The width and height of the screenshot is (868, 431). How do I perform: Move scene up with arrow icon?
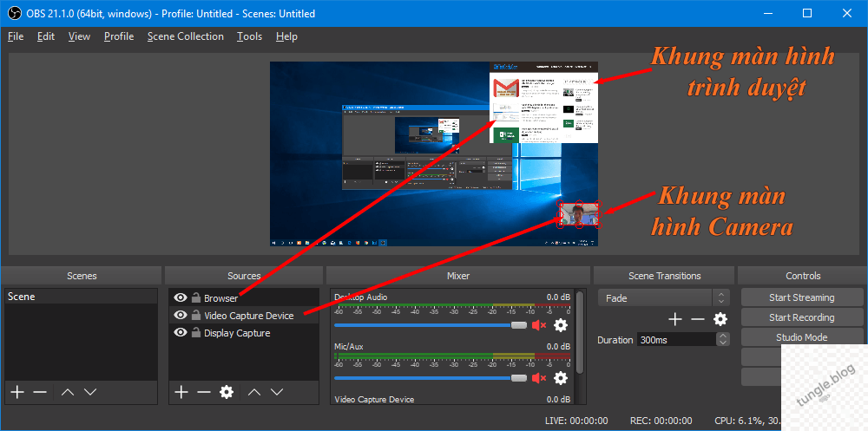click(x=68, y=392)
